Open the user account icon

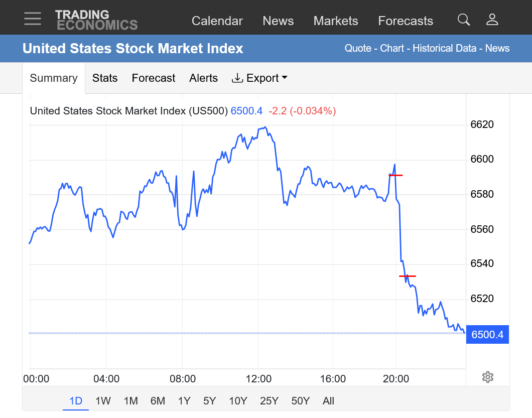[x=492, y=20]
